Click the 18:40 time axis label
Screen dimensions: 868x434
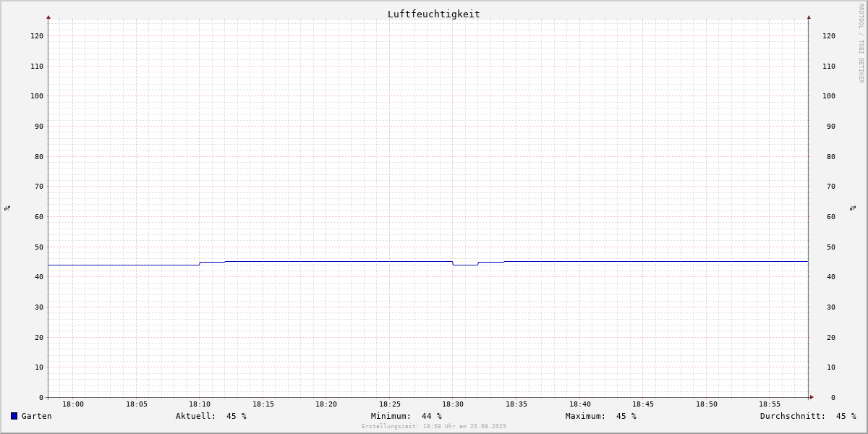click(580, 404)
